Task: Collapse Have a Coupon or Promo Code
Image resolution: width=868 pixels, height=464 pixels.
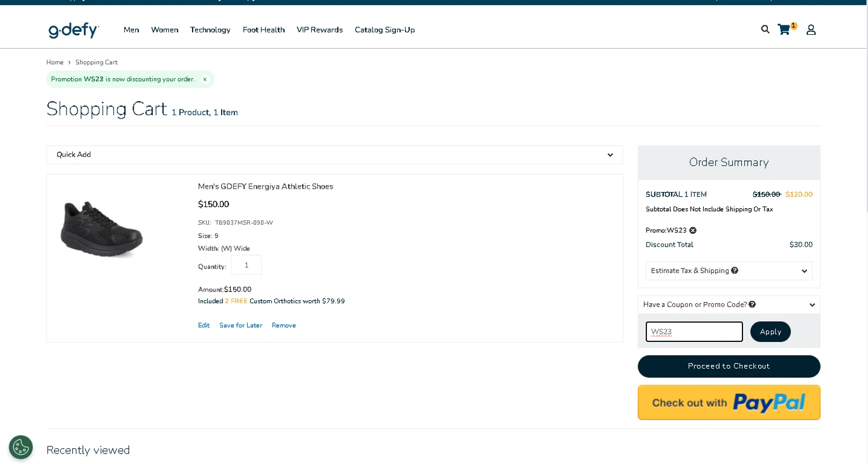Action: 729,305
